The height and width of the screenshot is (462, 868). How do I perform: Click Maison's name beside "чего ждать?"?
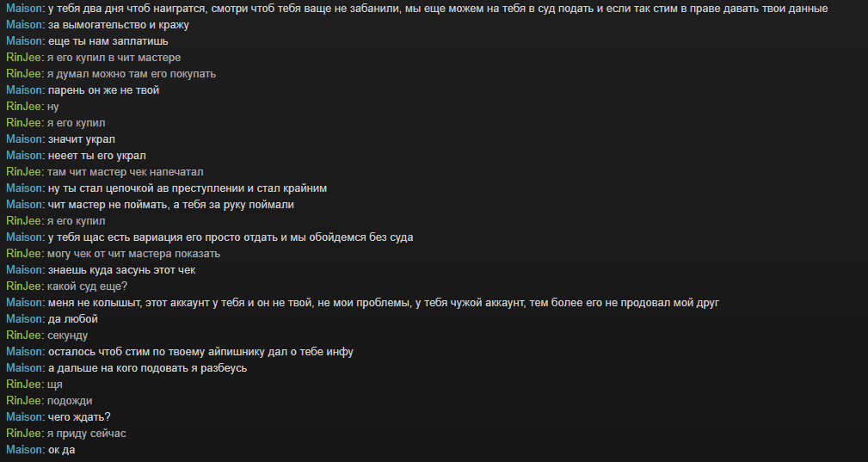click(x=24, y=417)
